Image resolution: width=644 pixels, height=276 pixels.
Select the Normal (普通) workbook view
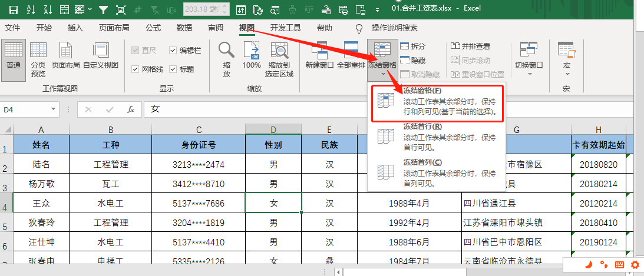point(14,60)
